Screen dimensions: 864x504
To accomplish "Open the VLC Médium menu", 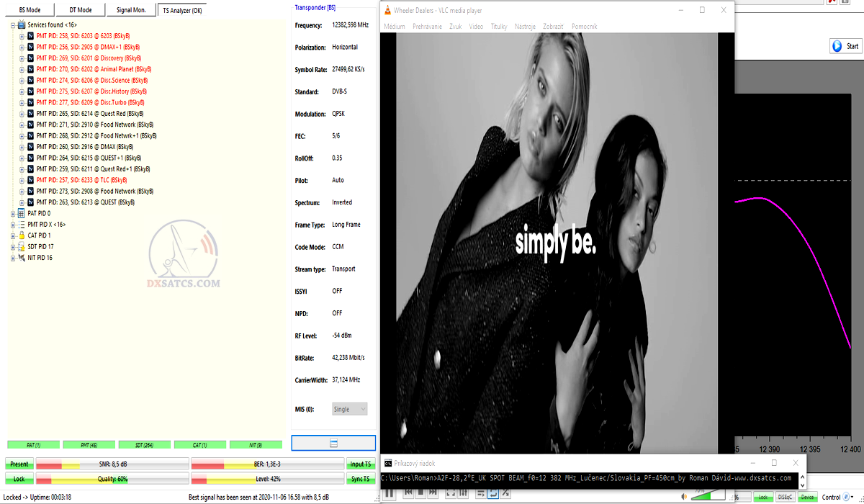I will tap(395, 27).
